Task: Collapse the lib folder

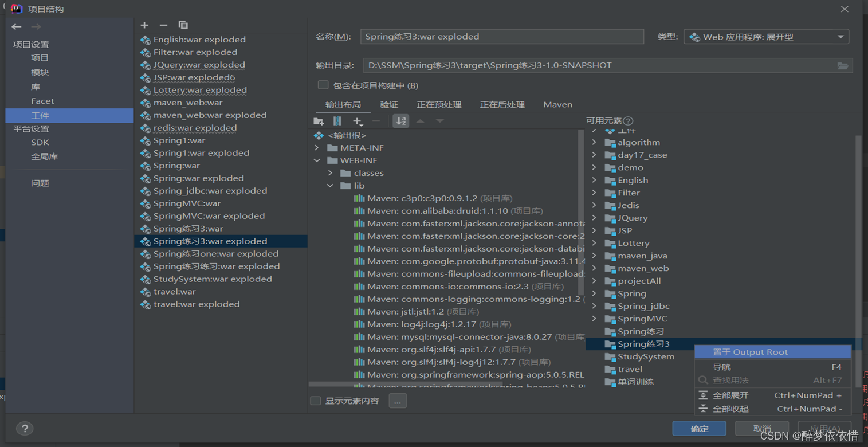Action: (x=330, y=186)
